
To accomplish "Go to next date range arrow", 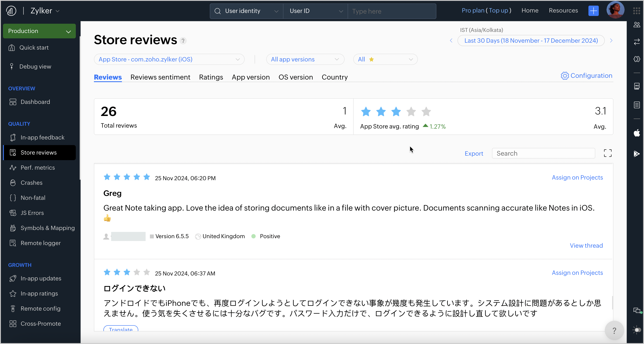I will (611, 41).
